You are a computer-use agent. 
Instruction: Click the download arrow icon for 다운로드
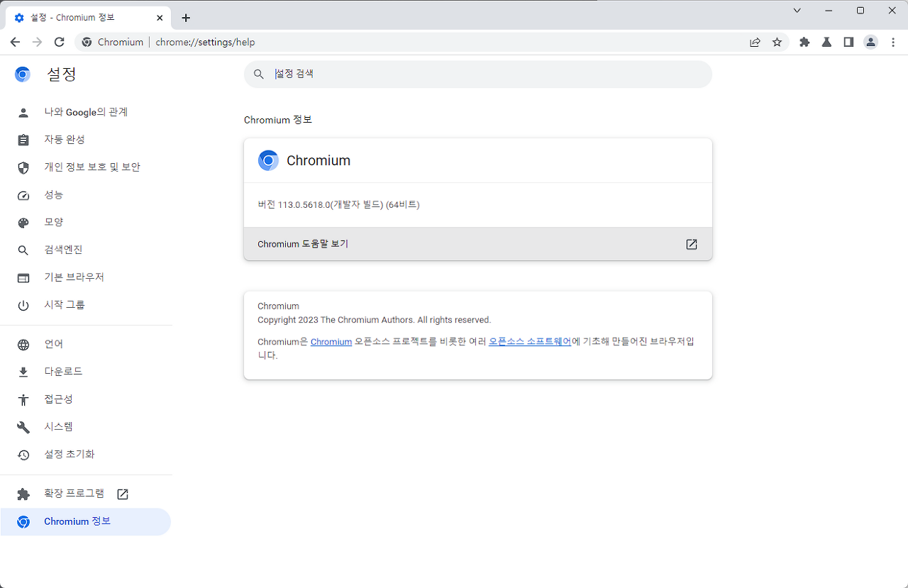click(x=23, y=372)
